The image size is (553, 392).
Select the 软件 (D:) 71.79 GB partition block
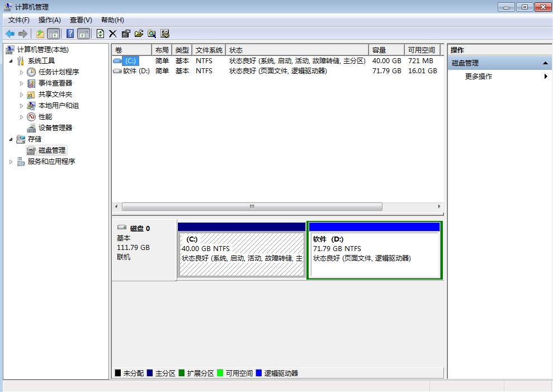(375, 250)
